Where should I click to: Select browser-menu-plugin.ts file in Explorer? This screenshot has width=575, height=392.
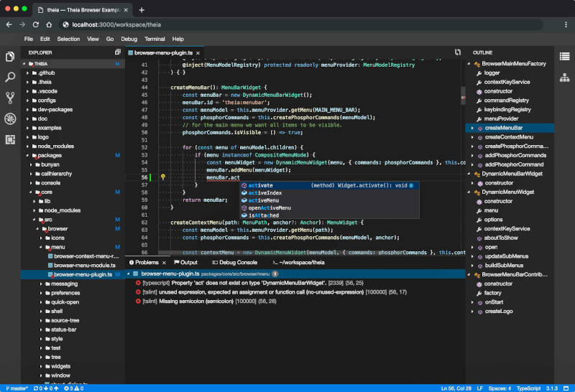click(73, 274)
